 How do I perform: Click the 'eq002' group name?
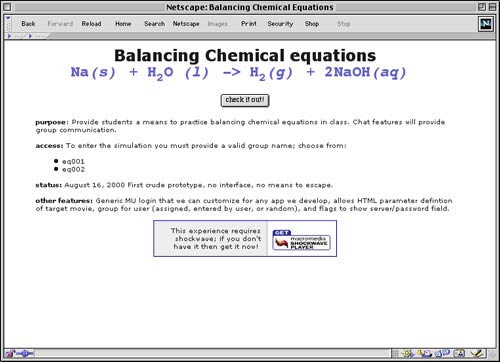[x=73, y=169]
